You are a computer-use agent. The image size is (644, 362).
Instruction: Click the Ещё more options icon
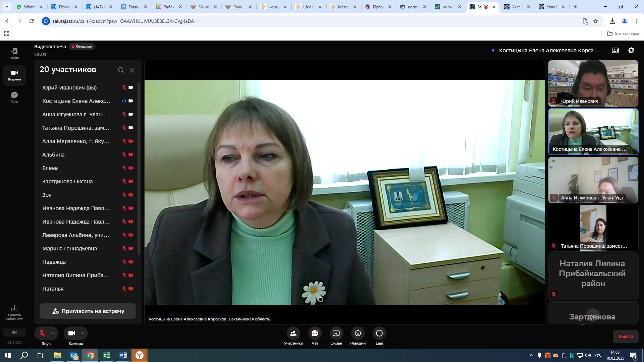click(379, 334)
